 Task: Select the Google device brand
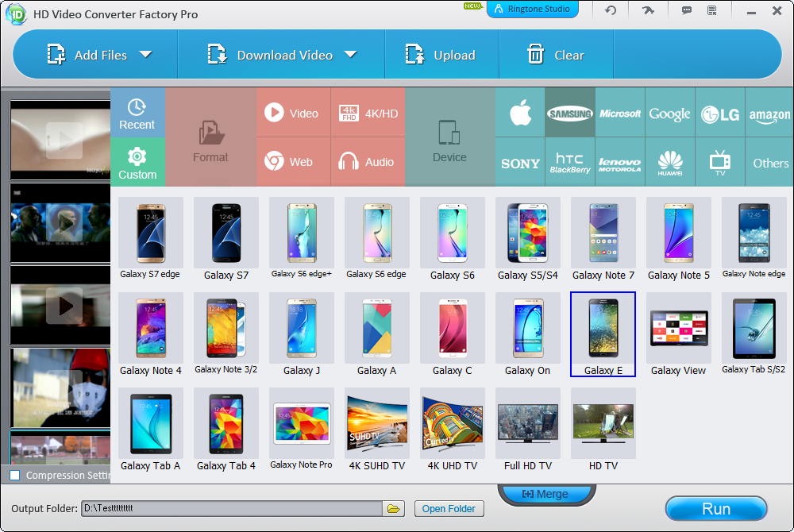tap(670, 113)
